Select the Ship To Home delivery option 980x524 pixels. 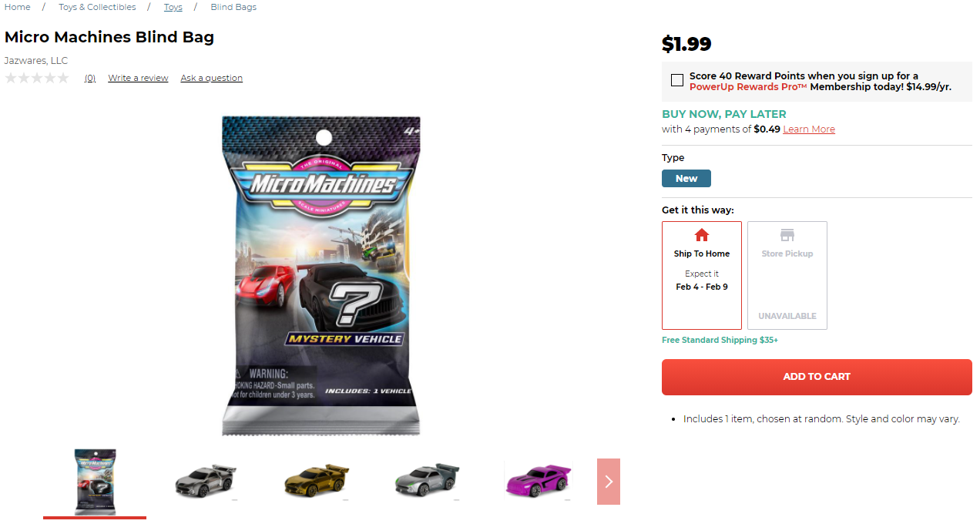coord(702,276)
